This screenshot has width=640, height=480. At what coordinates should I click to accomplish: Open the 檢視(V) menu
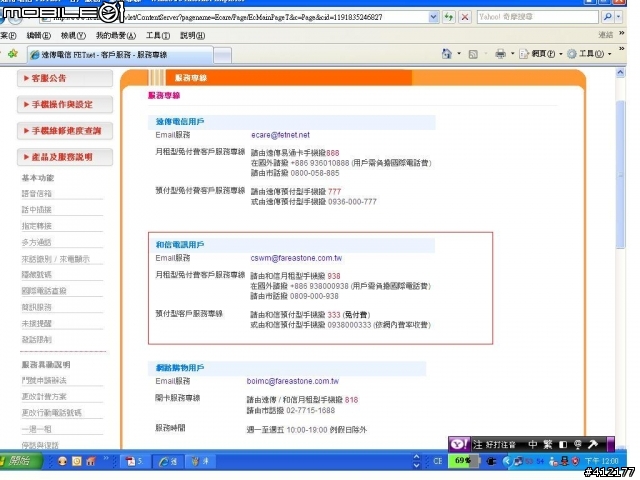(73, 36)
